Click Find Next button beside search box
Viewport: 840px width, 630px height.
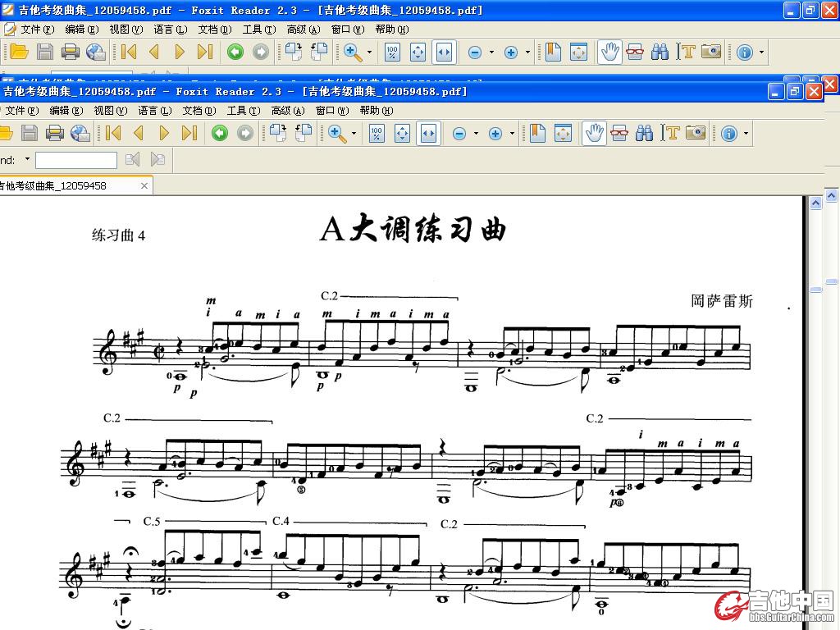tap(157, 159)
